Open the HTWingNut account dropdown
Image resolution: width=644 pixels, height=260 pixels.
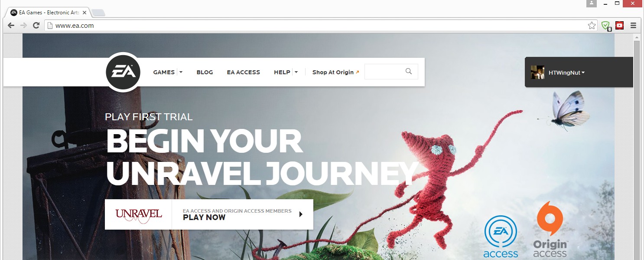566,72
